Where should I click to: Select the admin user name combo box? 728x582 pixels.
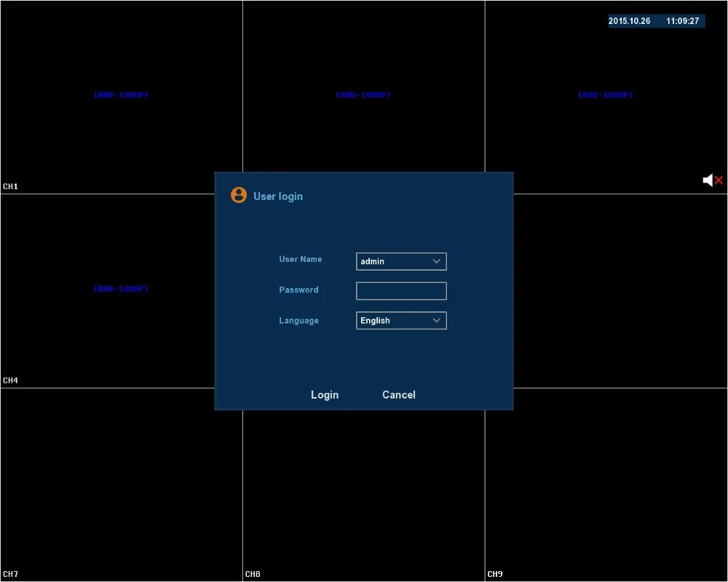[x=401, y=261]
